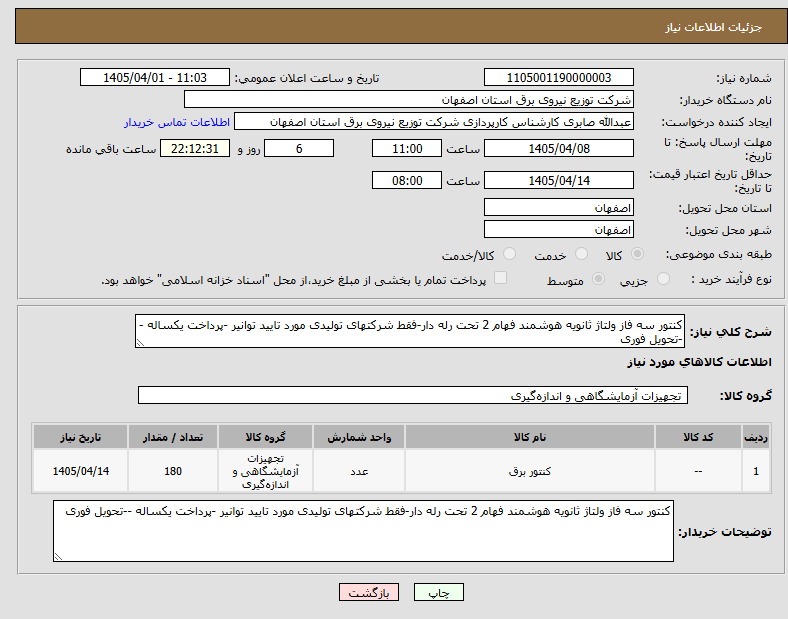The image size is (788, 619).
Task: Click the تاریخ نیاز column header
Action: 80,437
